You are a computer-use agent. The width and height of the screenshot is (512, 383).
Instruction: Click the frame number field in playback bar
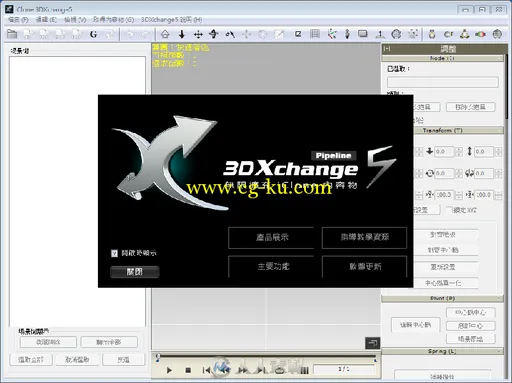pos(344,369)
